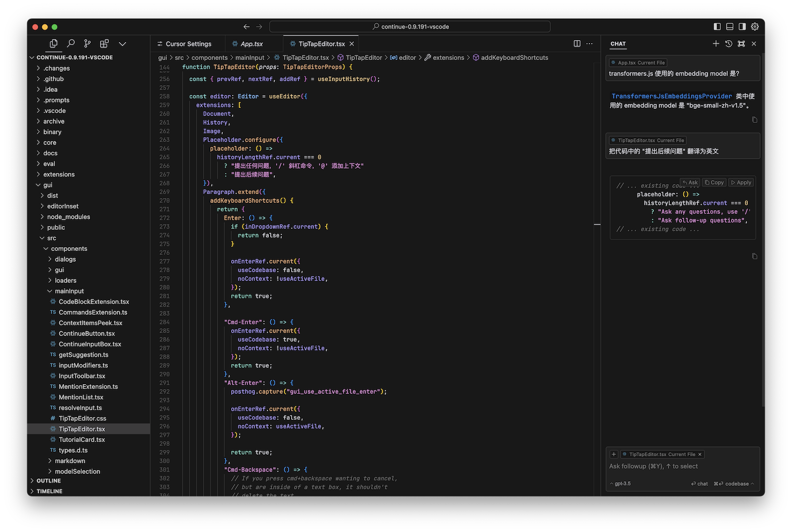Show chat history via clock icon
792x532 pixels.
pyautogui.click(x=729, y=44)
